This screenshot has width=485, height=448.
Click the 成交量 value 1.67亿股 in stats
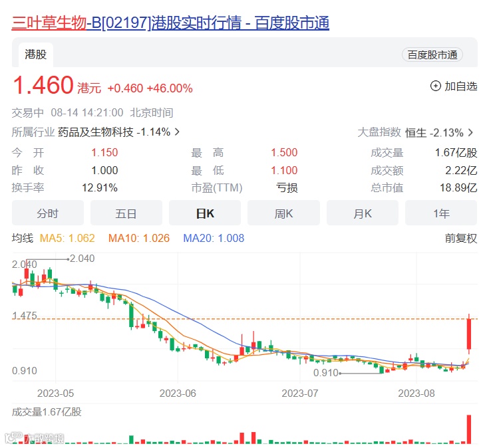coord(456,153)
